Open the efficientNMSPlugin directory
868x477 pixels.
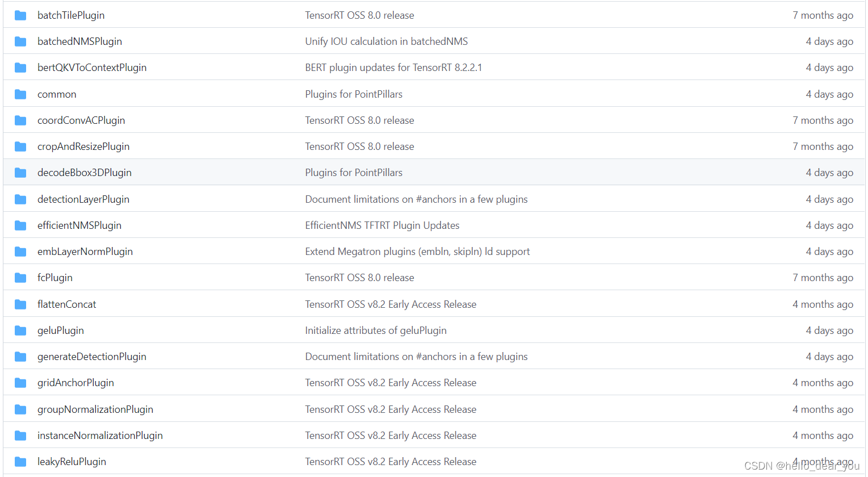[79, 225]
